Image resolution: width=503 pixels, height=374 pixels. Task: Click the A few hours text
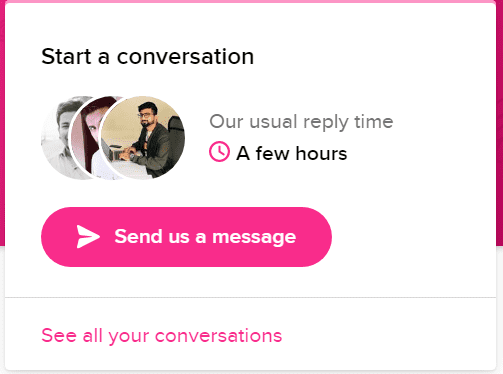tap(292, 154)
